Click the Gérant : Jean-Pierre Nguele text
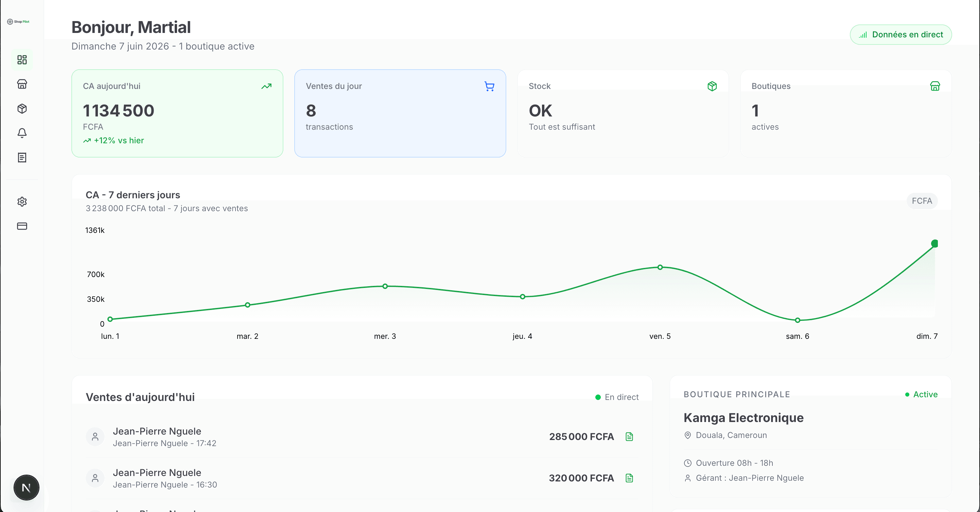Screen dimensions: 980x512 coord(750,478)
